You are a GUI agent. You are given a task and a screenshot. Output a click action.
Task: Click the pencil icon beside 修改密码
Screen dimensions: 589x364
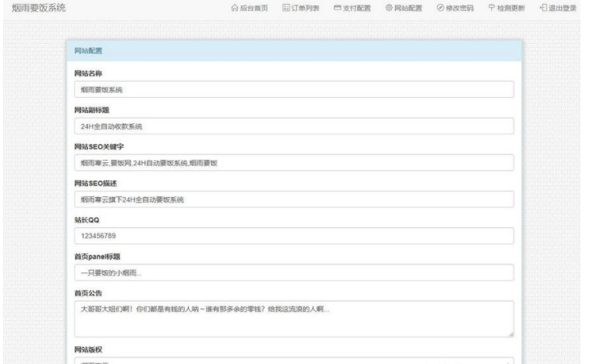440,8
